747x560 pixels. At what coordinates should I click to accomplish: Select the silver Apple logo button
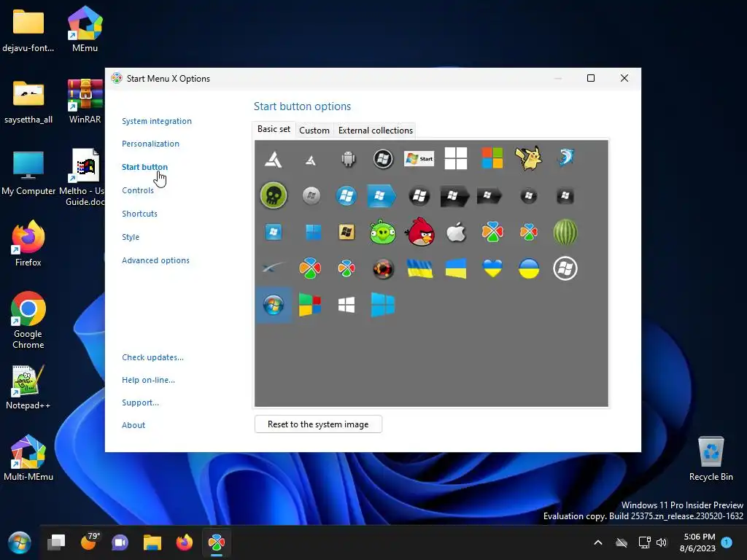pyautogui.click(x=456, y=232)
